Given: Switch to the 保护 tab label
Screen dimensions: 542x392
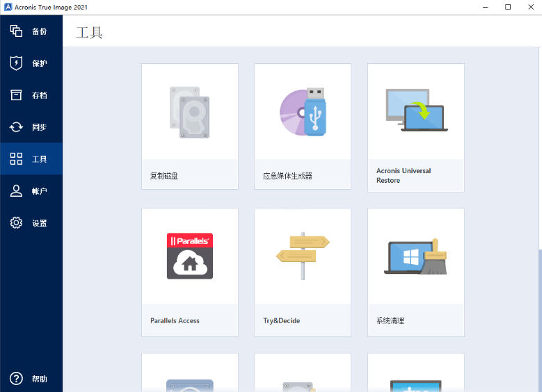Looking at the screenshot, I should click(x=40, y=63).
